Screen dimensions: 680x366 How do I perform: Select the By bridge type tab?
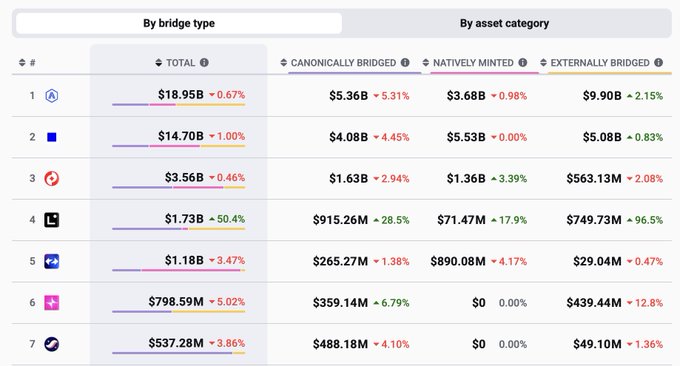[x=179, y=23]
